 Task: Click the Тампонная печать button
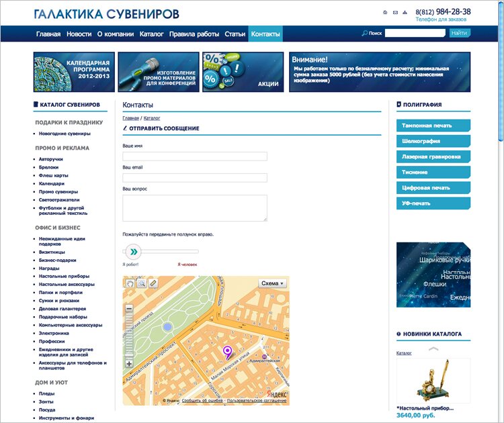point(433,126)
